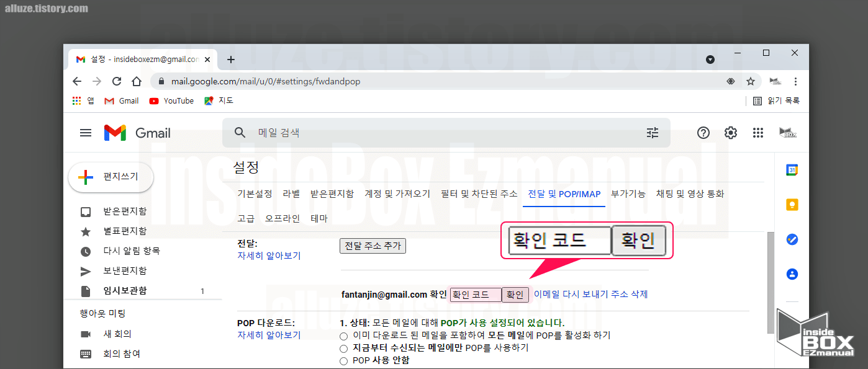Open the browser profile dropdown arrow
This screenshot has height=369, width=868.
[710, 60]
